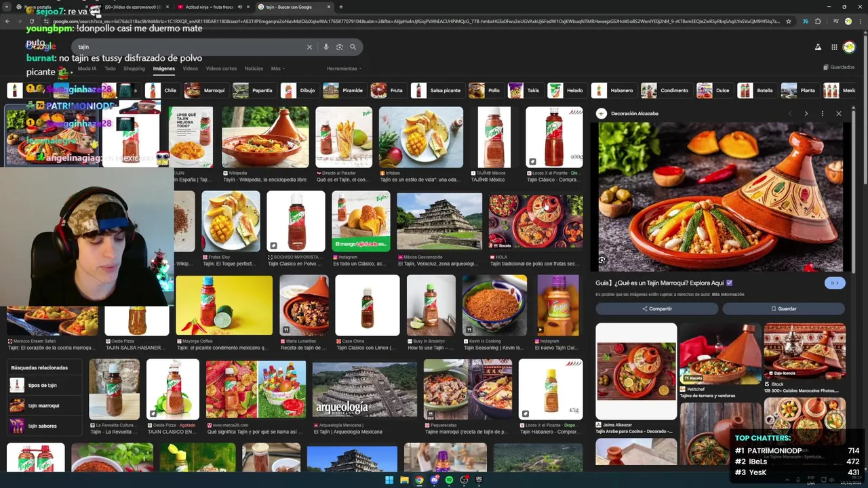This screenshot has width=868, height=488.
Task: Open search by image with the lens icon
Action: (340, 47)
